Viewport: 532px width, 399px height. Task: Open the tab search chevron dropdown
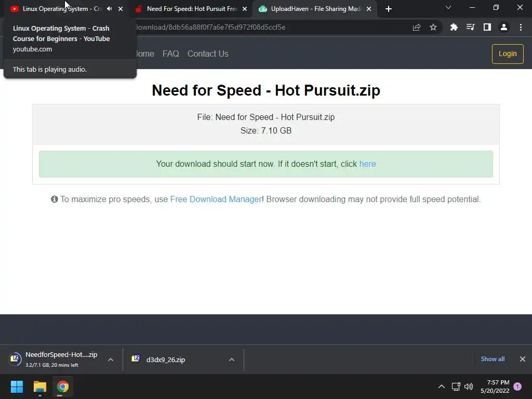tap(448, 7)
